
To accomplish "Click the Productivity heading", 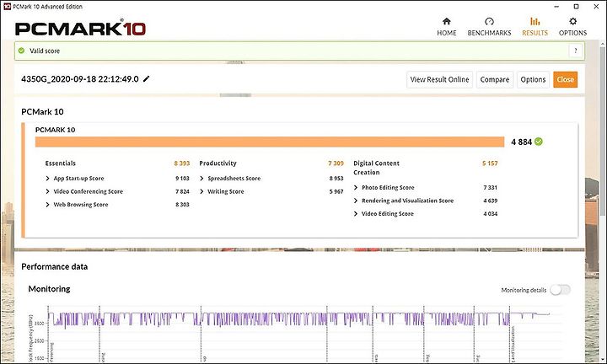I will 218,163.
